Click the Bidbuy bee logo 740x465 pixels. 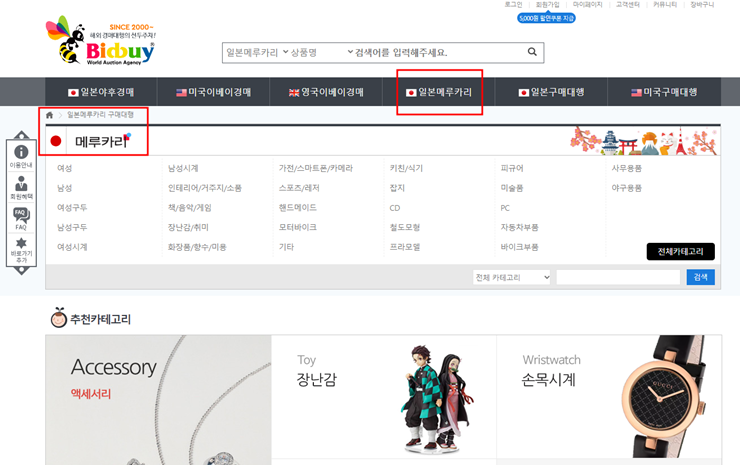(100, 41)
